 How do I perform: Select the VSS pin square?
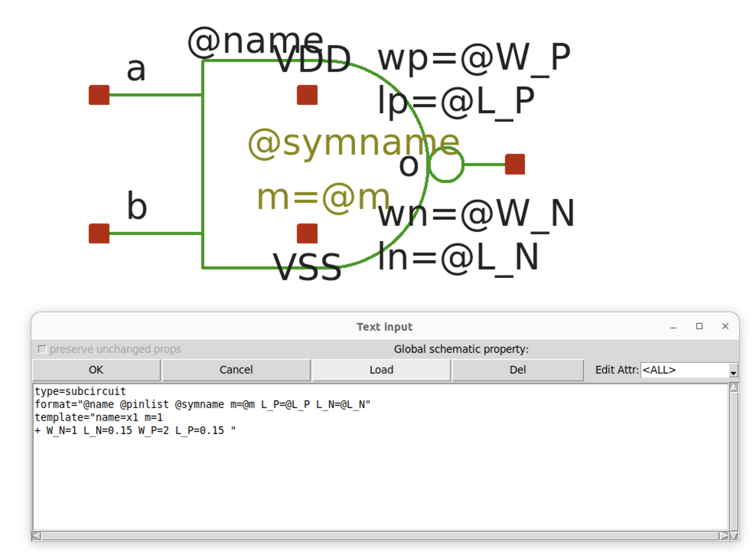pyautogui.click(x=307, y=233)
